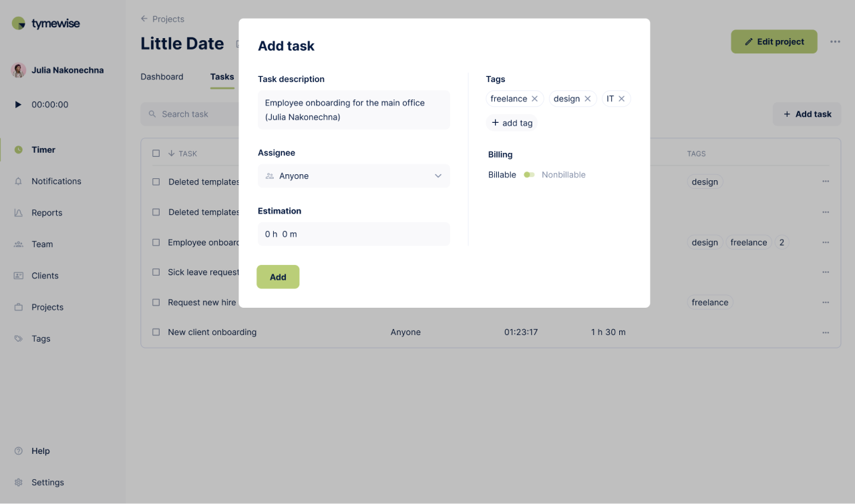Open row options for Request new hire
Screen dimensions: 855x504
[x=826, y=302]
